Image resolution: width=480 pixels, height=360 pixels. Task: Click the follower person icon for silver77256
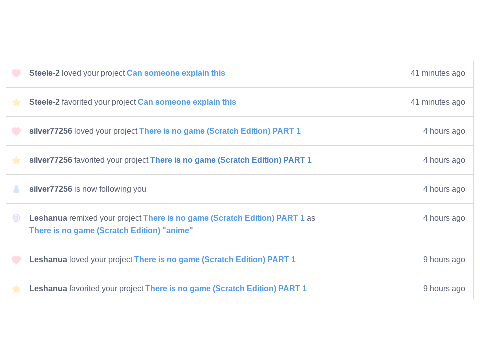(16, 189)
